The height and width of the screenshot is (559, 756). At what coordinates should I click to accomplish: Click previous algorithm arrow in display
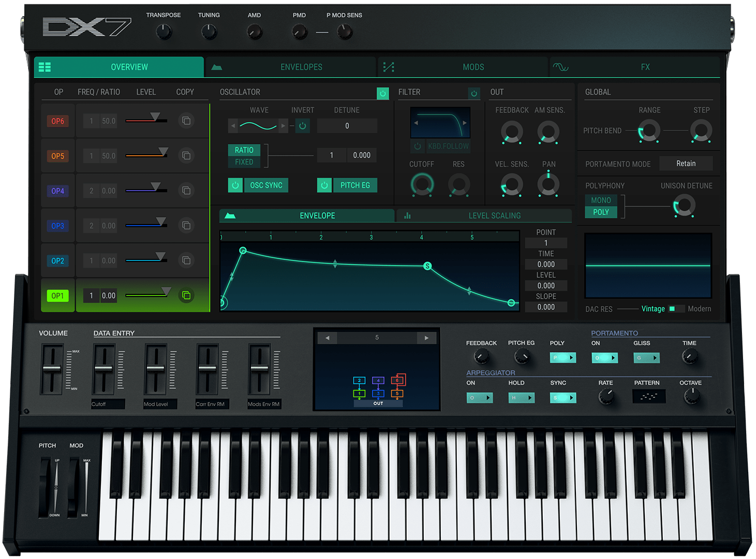(327, 338)
